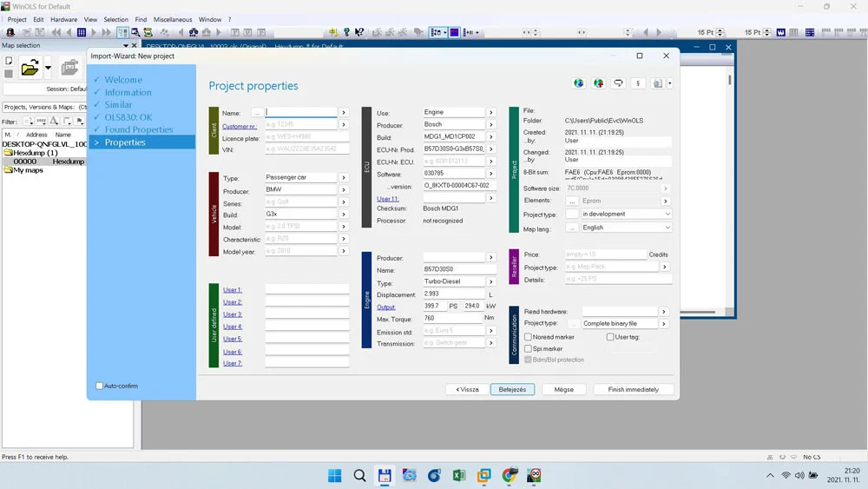Click the client Name input field
Viewport: 868px width, 489px height.
pos(300,112)
